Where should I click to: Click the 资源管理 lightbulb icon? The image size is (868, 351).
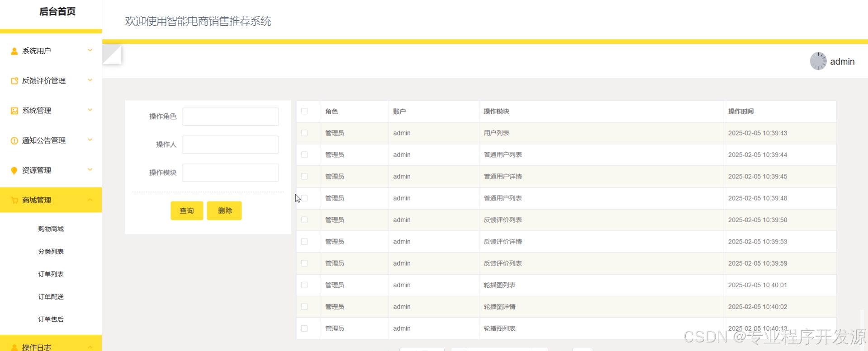tap(14, 170)
